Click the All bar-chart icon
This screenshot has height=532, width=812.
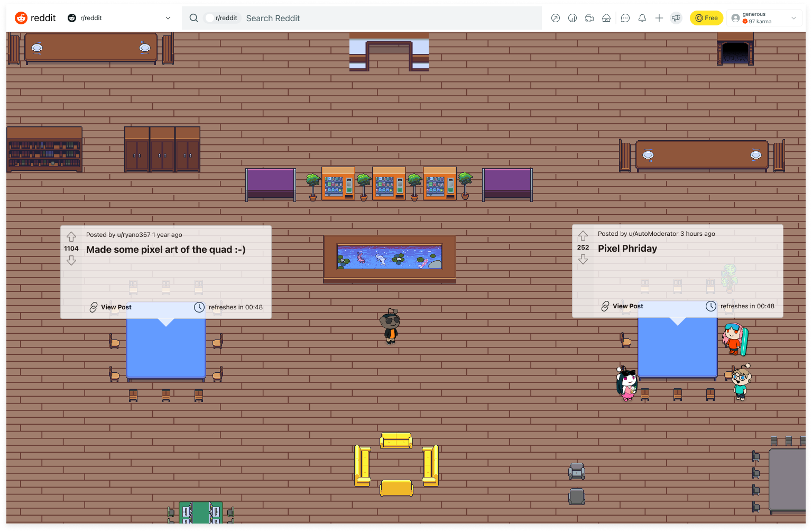coord(572,18)
